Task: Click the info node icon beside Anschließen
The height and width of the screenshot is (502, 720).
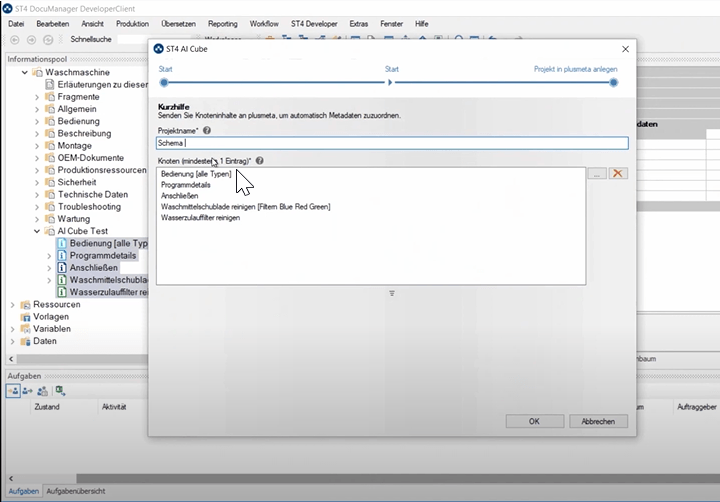Action: click(62, 267)
